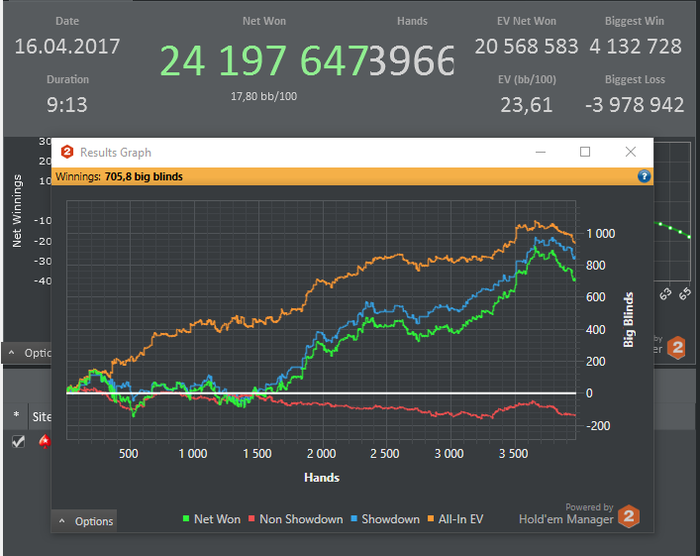Expand the Options panel in background window
Viewport: 700px width, 556px height.
tap(27, 353)
